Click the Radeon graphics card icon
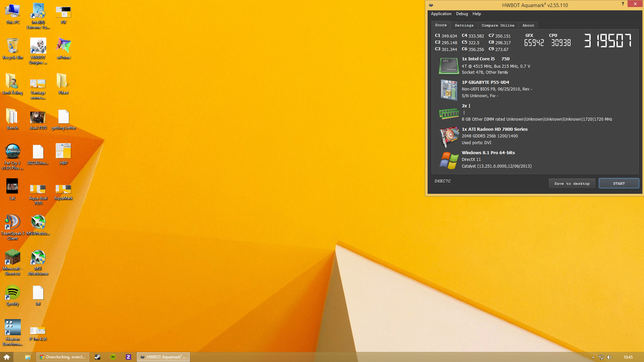The height and width of the screenshot is (362, 644). 449,137
